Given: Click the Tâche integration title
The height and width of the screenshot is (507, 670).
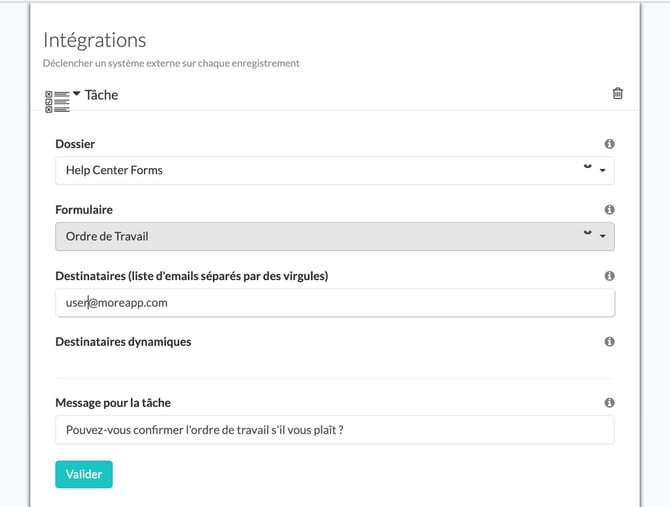Looking at the screenshot, I should [x=102, y=95].
